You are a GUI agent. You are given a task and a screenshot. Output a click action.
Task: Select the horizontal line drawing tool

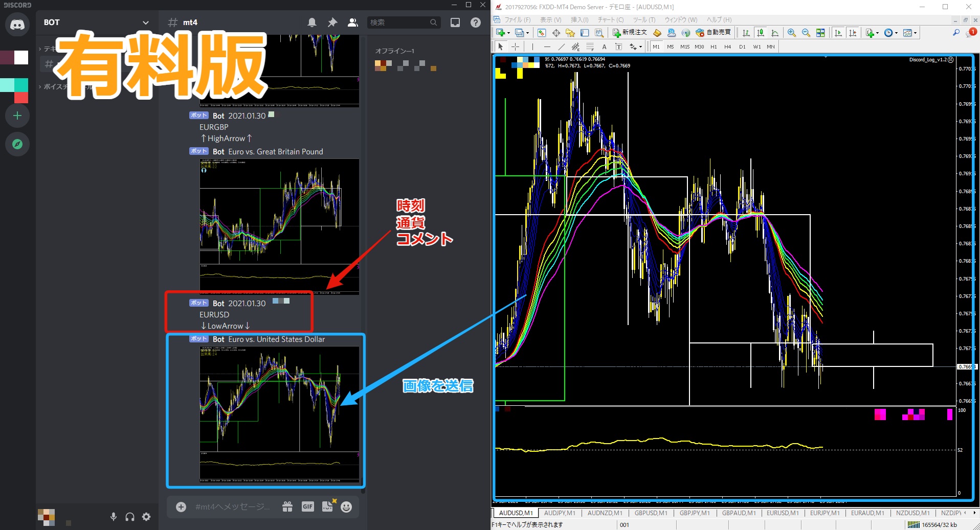tap(547, 47)
